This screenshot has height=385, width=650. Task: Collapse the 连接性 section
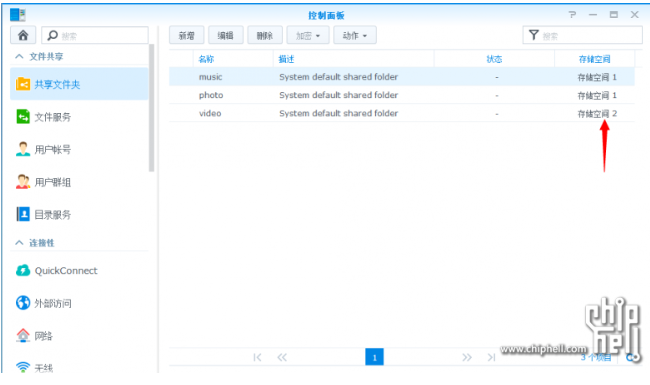click(19, 242)
